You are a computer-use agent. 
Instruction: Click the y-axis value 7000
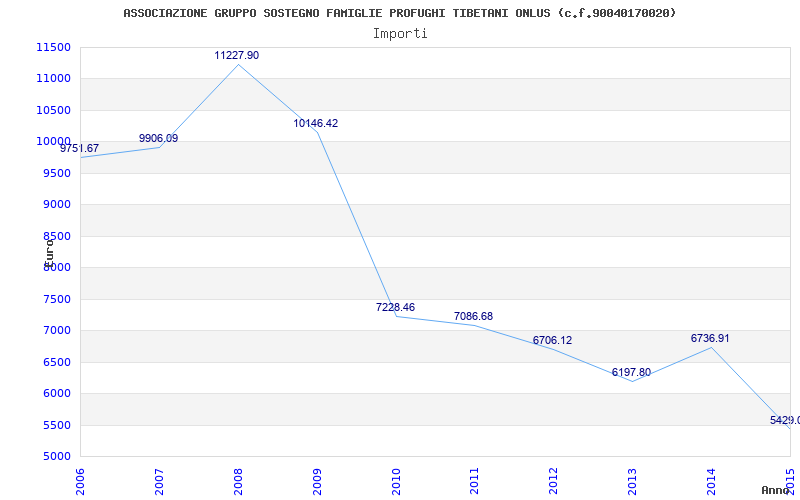coord(56,331)
